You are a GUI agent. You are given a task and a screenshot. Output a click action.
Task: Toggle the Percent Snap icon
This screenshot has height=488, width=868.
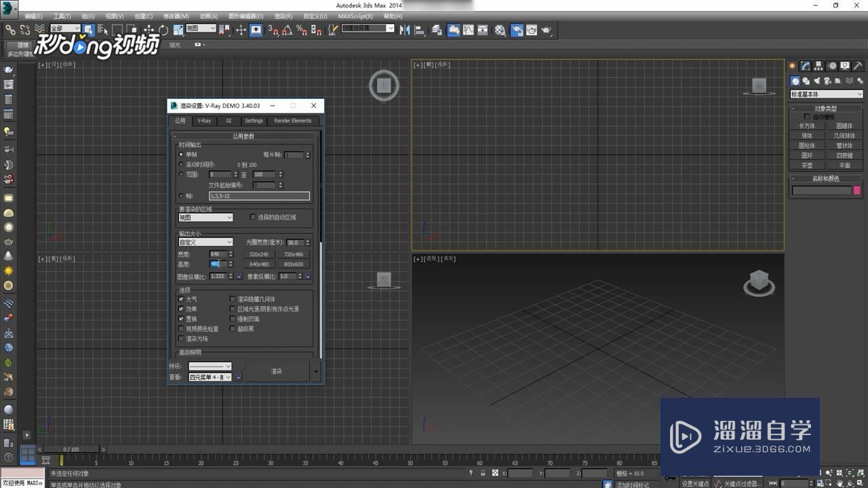(302, 30)
